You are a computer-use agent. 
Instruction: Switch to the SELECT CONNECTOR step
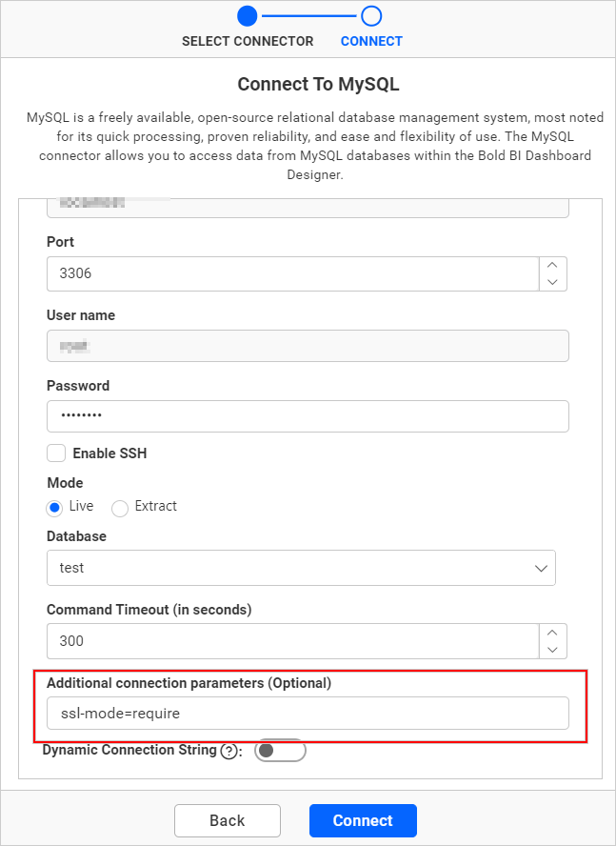click(x=247, y=41)
